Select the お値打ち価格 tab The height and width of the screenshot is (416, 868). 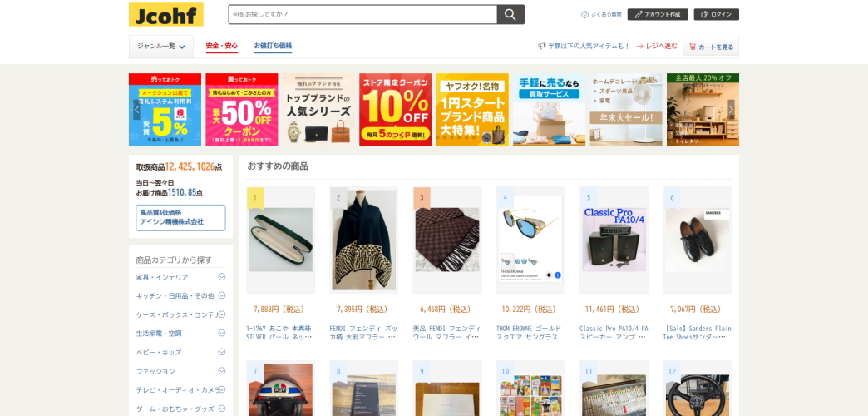pyautogui.click(x=273, y=46)
